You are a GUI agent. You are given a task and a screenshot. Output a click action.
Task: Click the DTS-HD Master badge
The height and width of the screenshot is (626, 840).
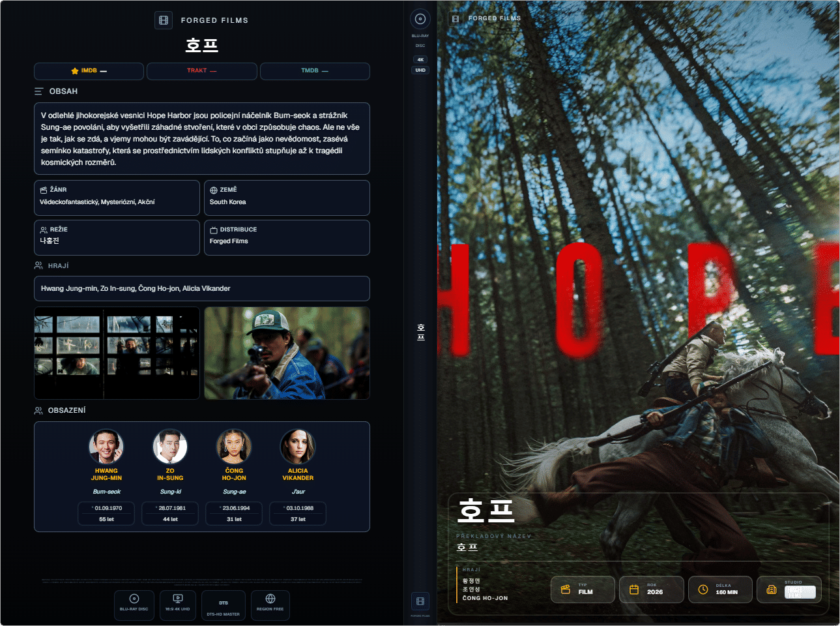click(224, 606)
